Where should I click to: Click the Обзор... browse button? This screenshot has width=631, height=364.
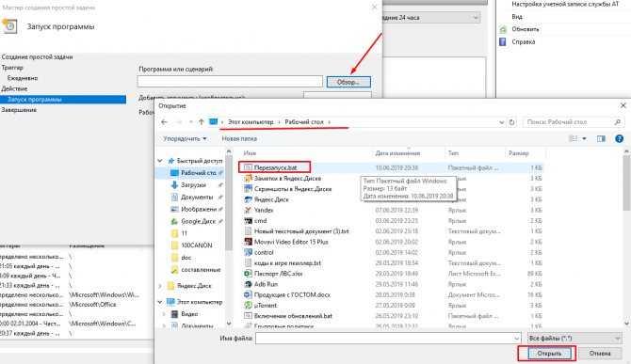[348, 82]
